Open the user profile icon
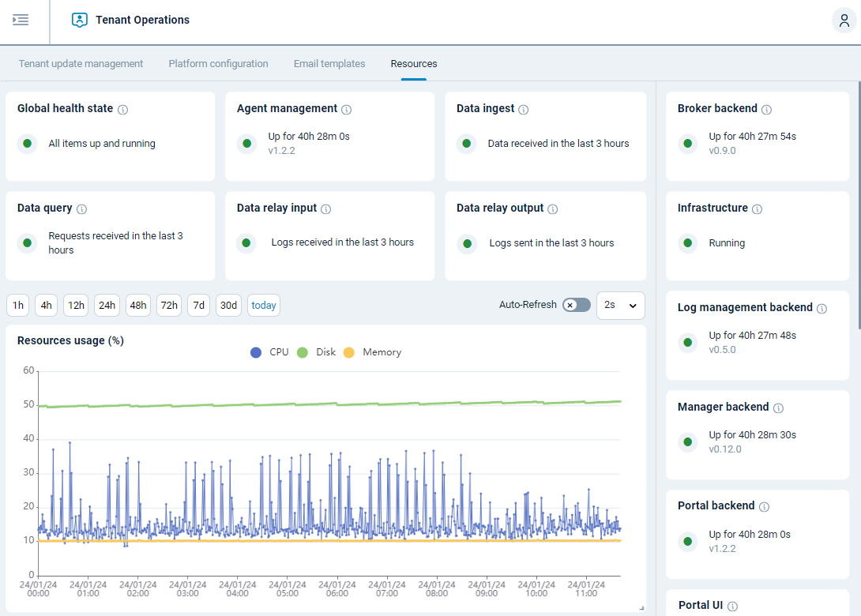This screenshot has width=861, height=616. (844, 21)
